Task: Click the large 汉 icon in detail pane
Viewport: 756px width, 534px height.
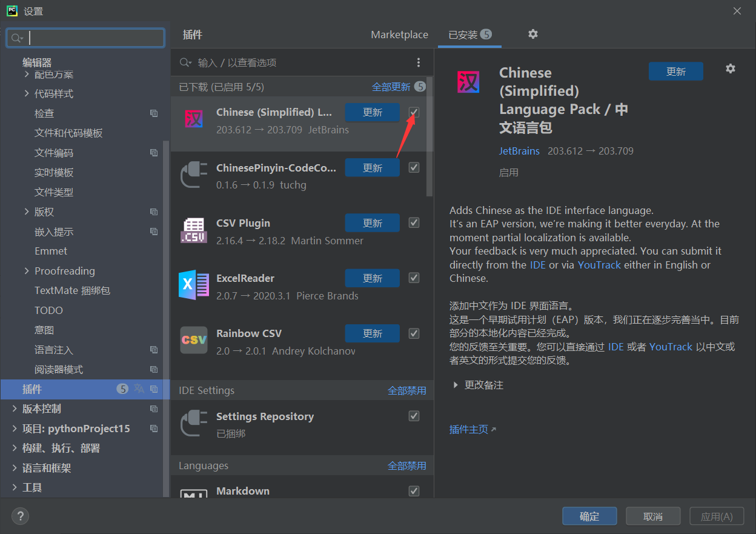Action: [x=468, y=81]
